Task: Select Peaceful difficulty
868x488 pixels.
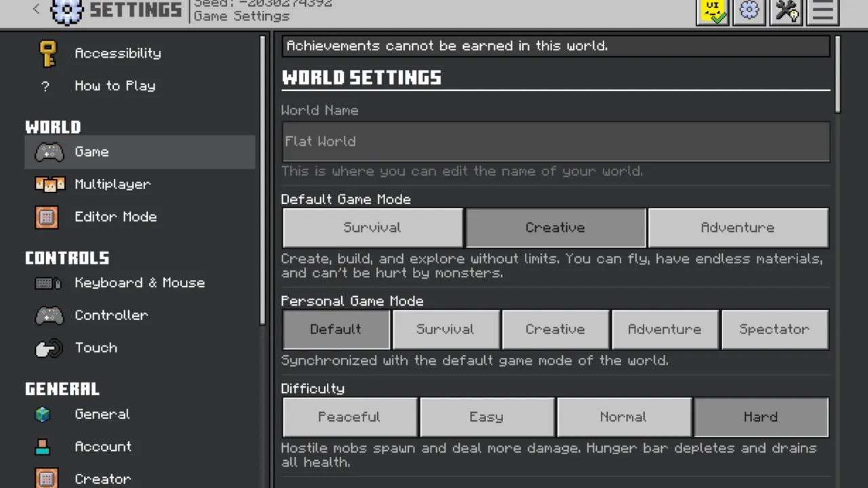Action: coord(349,417)
